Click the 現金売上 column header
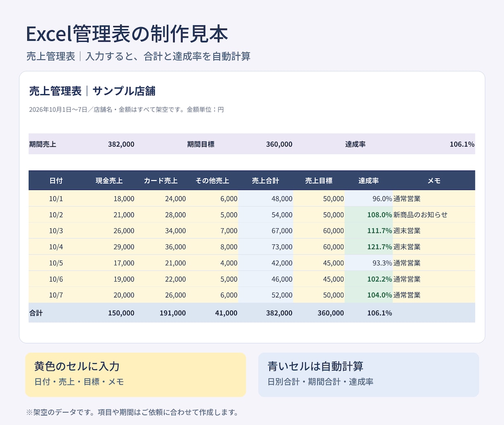Screen dimensions: 504x425 tap(109, 180)
